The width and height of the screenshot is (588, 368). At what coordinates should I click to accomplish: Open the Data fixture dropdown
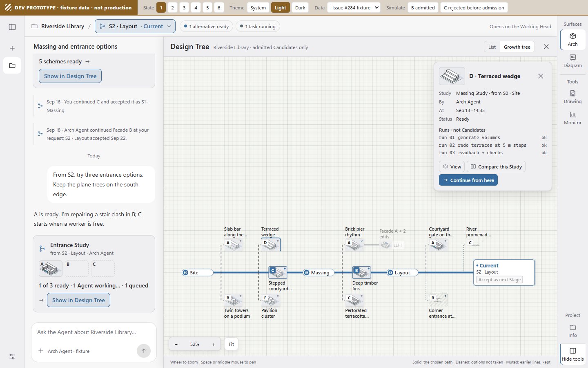[x=354, y=7]
